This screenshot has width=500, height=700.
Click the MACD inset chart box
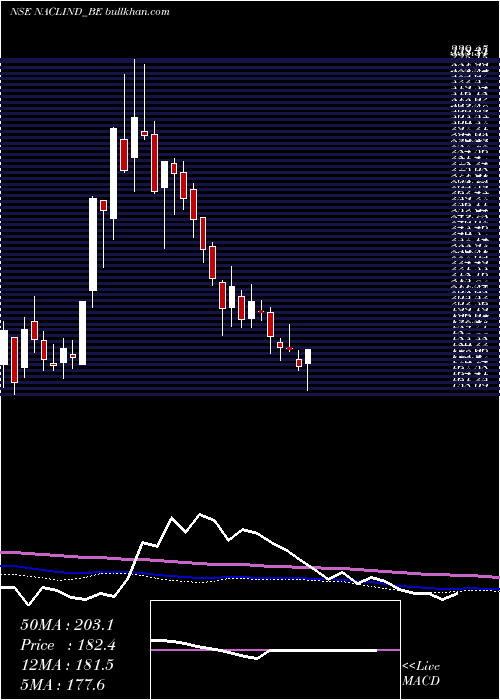(x=275, y=650)
